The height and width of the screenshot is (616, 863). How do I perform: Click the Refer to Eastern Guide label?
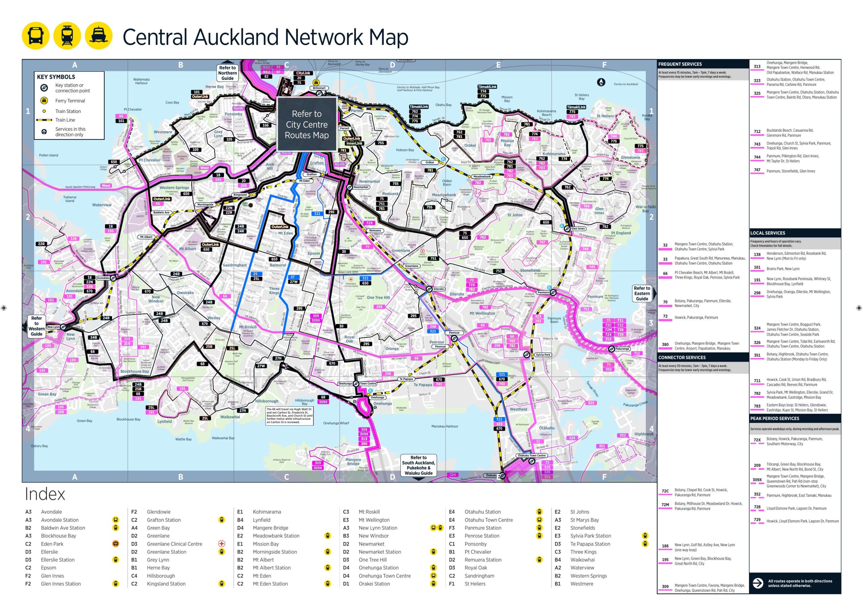[x=642, y=293]
